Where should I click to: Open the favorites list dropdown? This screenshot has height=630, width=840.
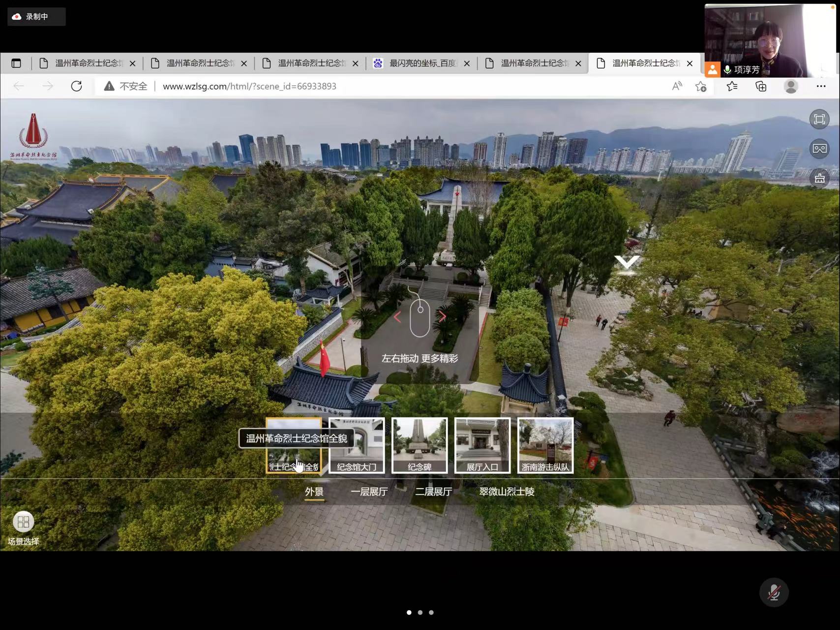(x=732, y=86)
